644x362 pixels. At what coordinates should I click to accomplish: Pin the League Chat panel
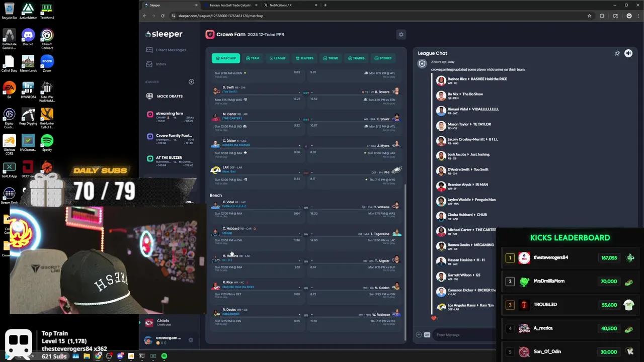click(617, 53)
